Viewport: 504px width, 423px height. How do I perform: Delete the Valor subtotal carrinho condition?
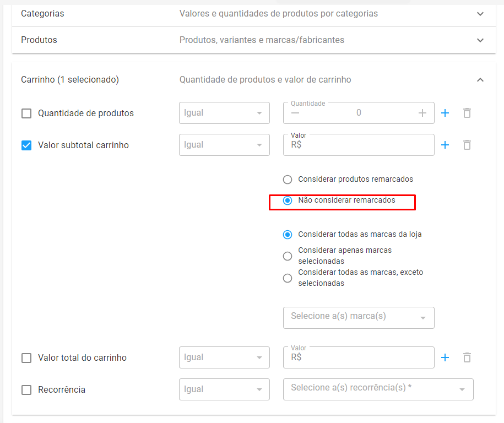(x=467, y=145)
